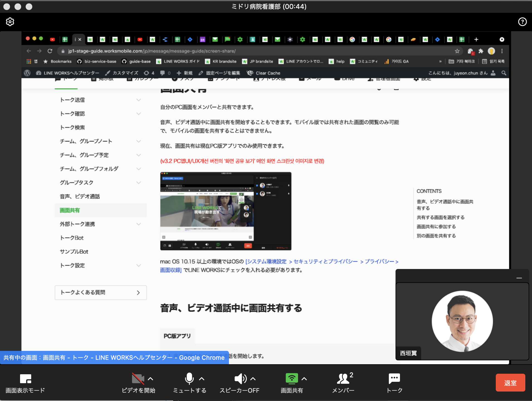Open the メンバー members list
Screen dimensions: 532x401
(x=343, y=379)
